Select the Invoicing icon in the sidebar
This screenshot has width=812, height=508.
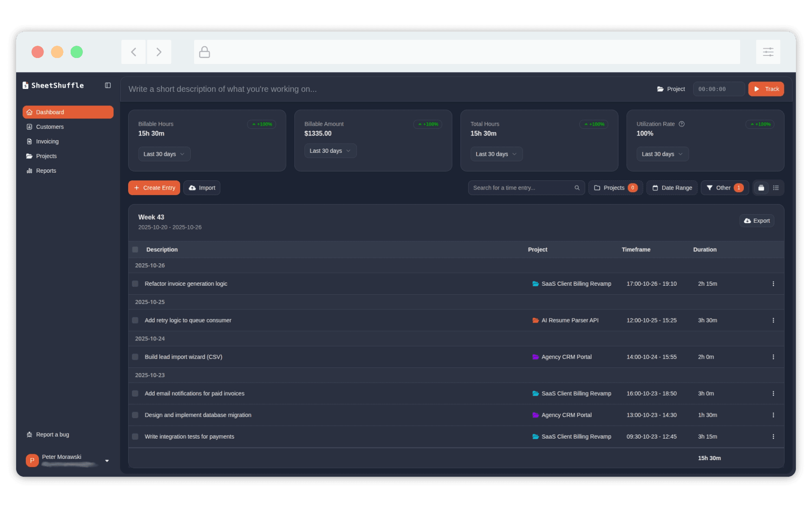click(x=29, y=141)
